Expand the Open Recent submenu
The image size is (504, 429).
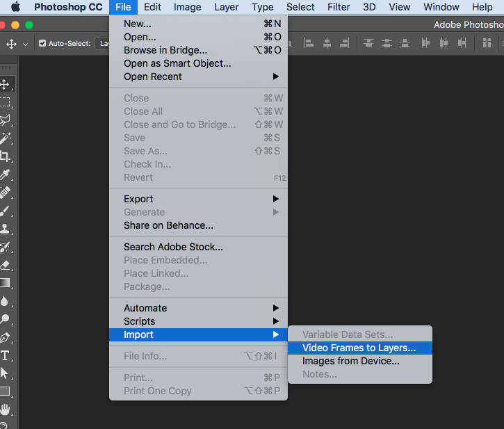tap(198, 76)
